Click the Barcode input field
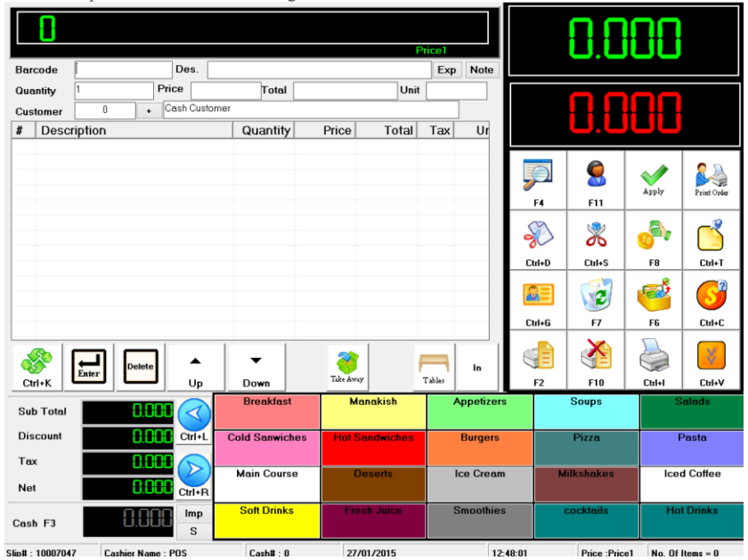Image resolution: width=748 pixels, height=560 pixels. [124, 69]
